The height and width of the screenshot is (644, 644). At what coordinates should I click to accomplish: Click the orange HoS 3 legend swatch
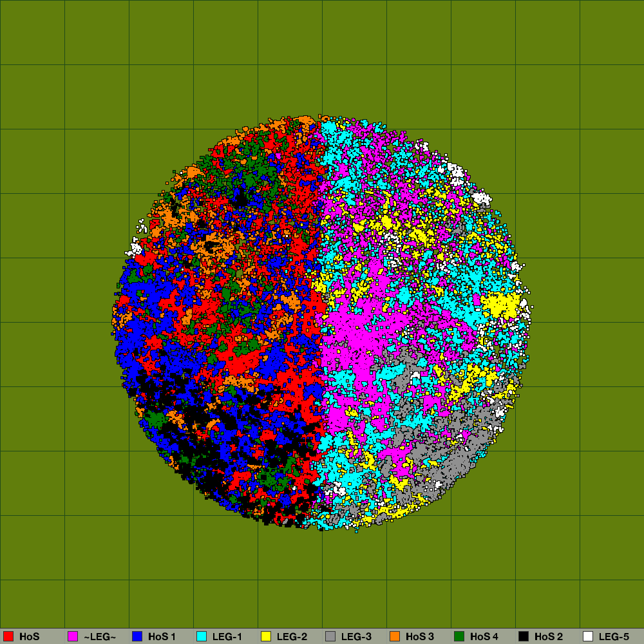(x=395, y=636)
